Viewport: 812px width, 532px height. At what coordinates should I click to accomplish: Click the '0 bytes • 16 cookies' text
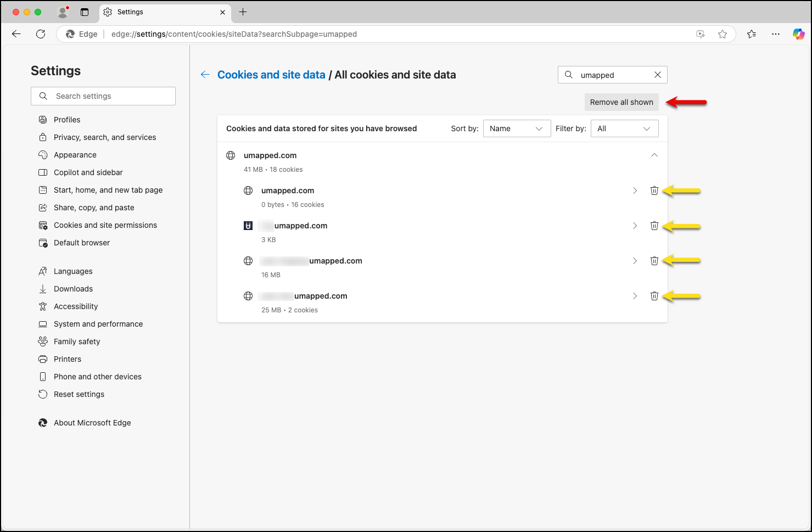pyautogui.click(x=293, y=205)
